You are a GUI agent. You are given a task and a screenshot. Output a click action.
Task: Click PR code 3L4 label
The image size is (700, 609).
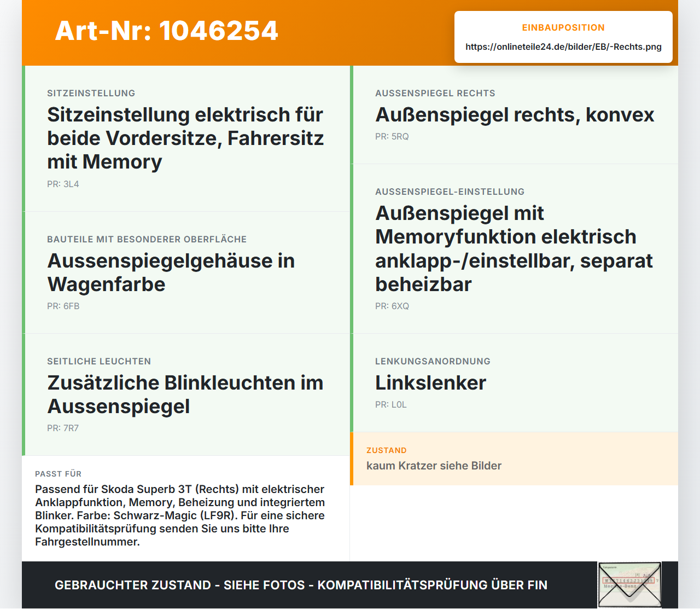click(63, 184)
